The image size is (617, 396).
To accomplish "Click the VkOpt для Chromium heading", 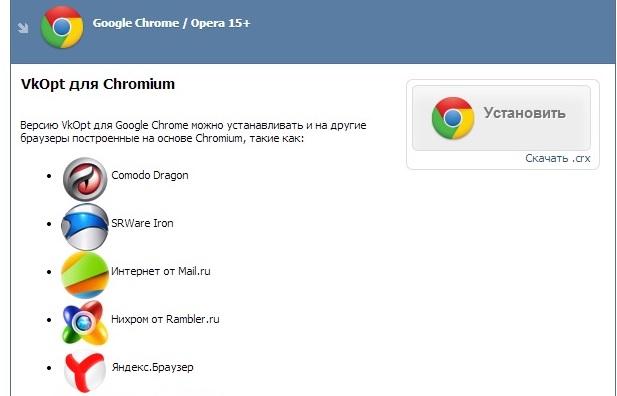I will tap(98, 84).
